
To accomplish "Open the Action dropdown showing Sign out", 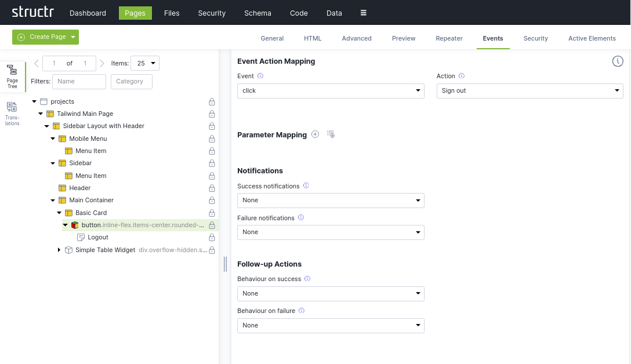I will point(530,91).
